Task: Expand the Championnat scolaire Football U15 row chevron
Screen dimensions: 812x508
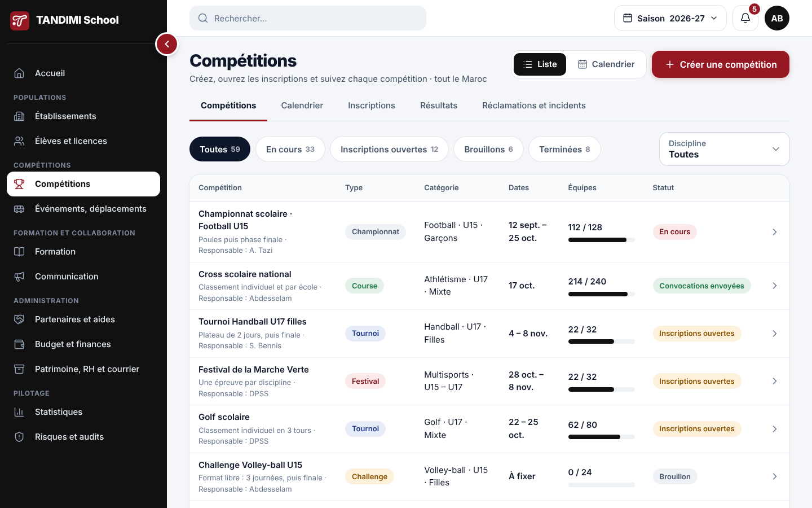Action: point(775,232)
